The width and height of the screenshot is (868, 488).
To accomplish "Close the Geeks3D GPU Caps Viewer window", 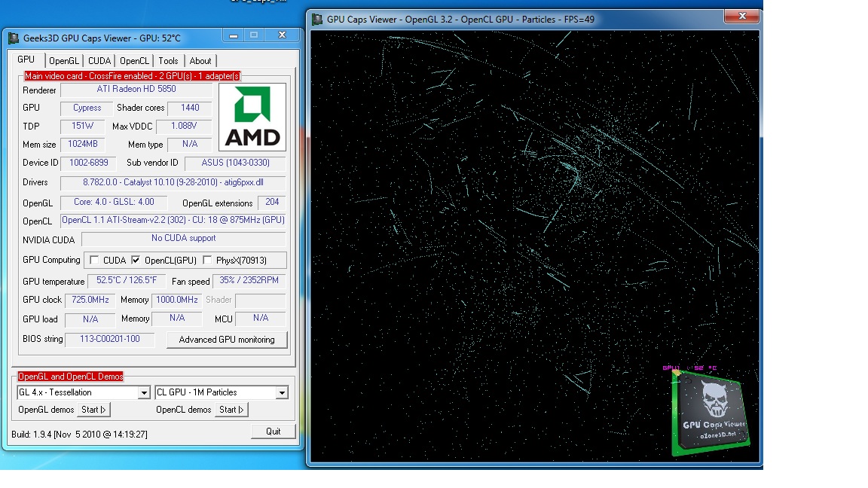I will pyautogui.click(x=282, y=35).
